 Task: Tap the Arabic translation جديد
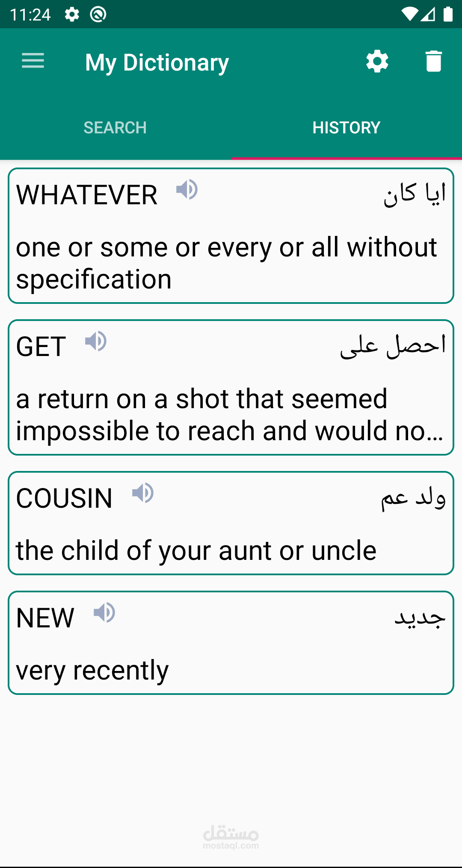(x=420, y=618)
